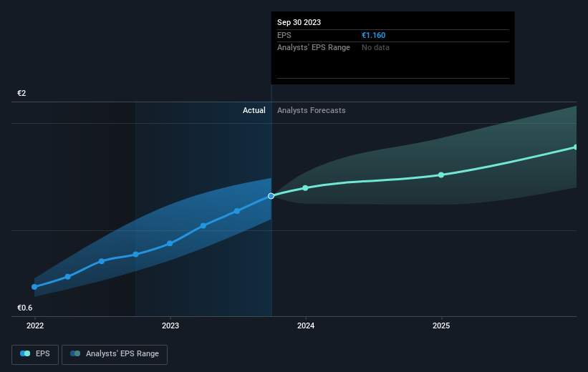Click the 2025 forecast data point
Viewport: 588px width, 372px height.
pyautogui.click(x=441, y=175)
